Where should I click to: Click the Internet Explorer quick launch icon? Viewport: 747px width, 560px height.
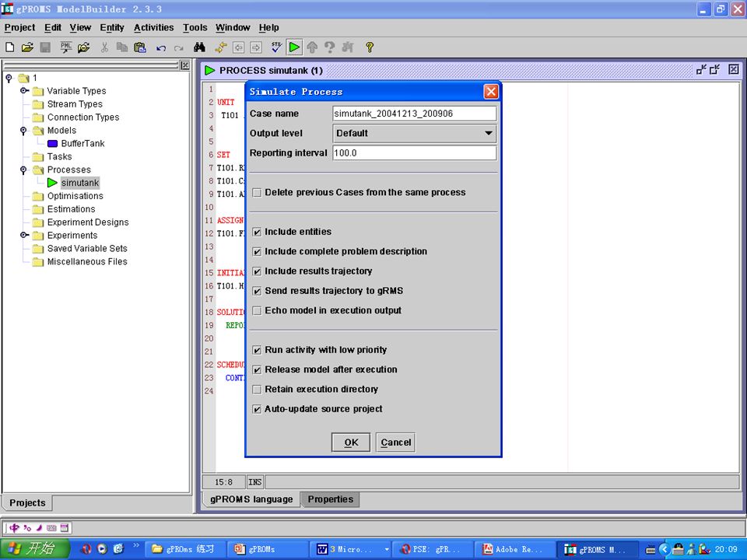coord(118,548)
